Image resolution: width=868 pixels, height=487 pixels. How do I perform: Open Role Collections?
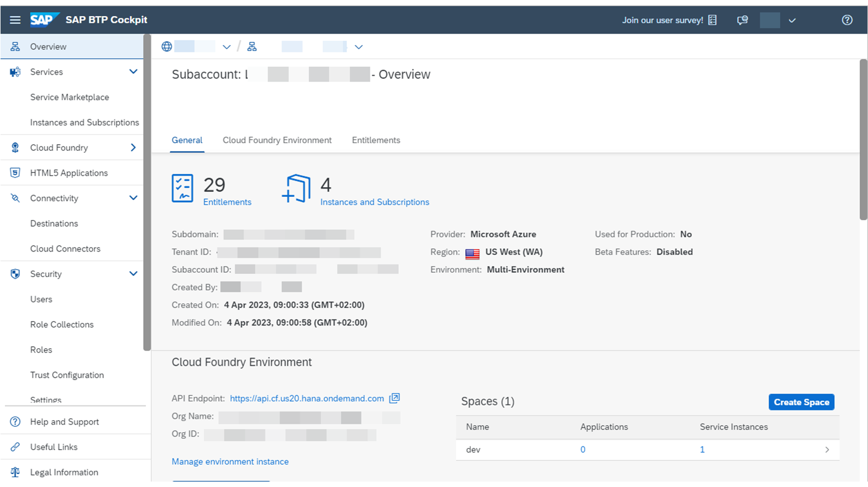click(x=62, y=324)
